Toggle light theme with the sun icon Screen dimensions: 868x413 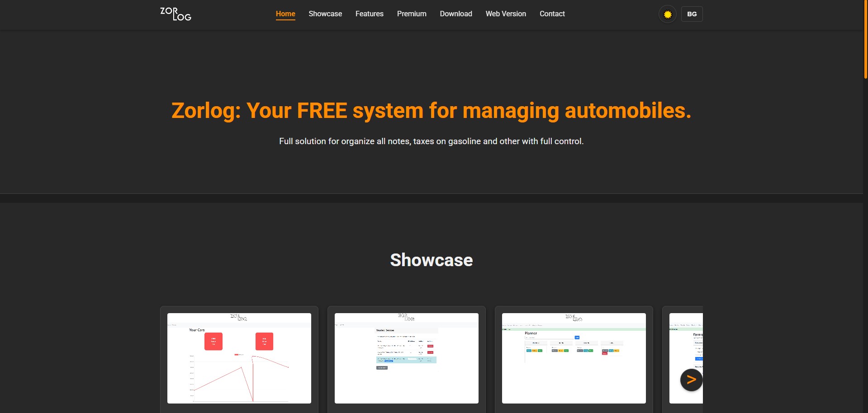(667, 14)
